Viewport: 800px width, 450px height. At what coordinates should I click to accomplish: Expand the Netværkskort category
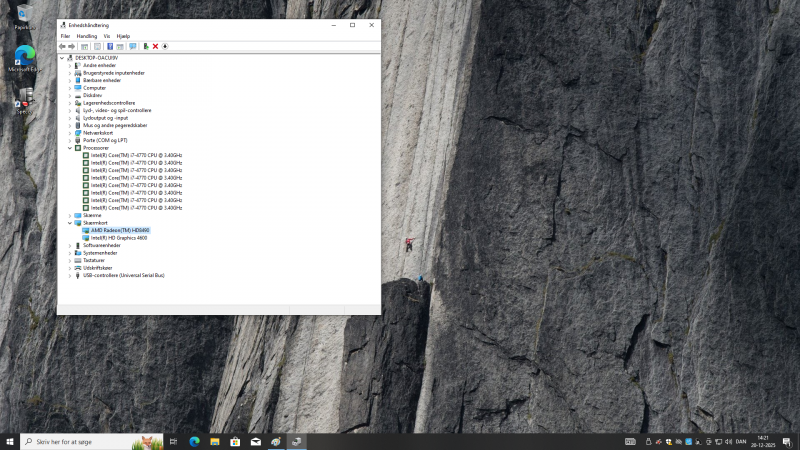[70, 133]
